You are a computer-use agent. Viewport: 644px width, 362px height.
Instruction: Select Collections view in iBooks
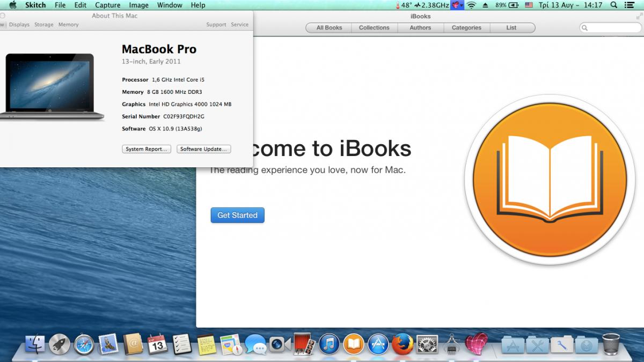click(374, 27)
